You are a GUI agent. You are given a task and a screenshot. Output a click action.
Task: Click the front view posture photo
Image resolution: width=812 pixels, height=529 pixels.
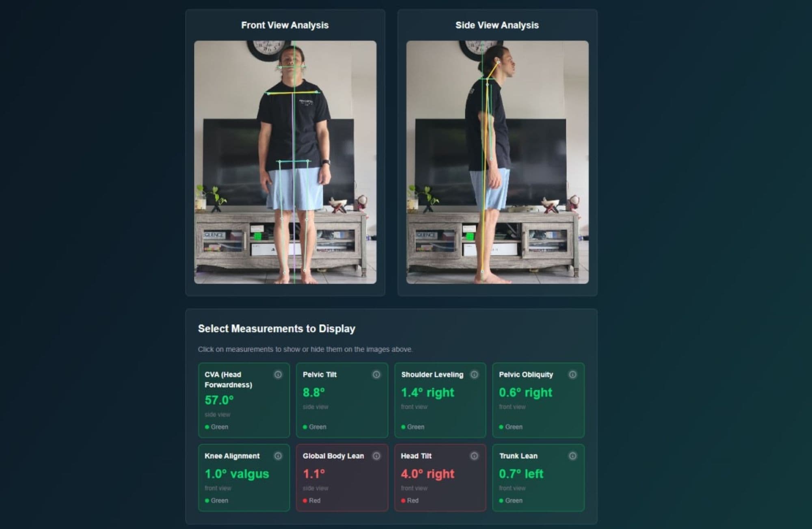point(285,162)
